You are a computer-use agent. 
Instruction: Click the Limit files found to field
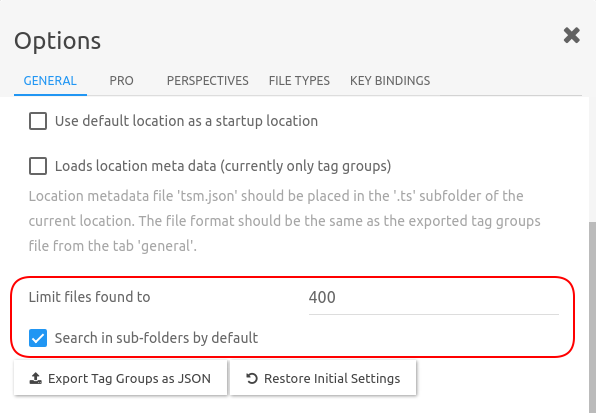pos(434,297)
